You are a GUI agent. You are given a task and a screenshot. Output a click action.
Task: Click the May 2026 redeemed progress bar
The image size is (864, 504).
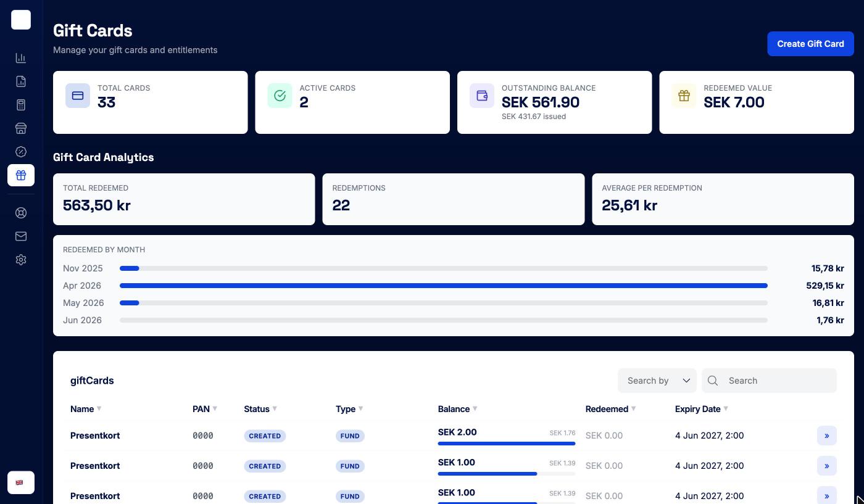(x=444, y=303)
